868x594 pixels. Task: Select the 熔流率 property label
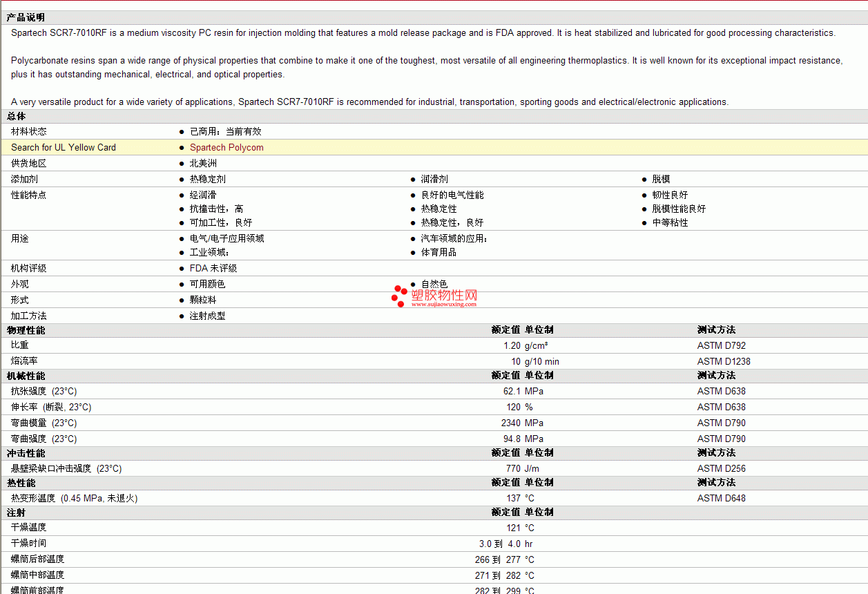pos(25,361)
